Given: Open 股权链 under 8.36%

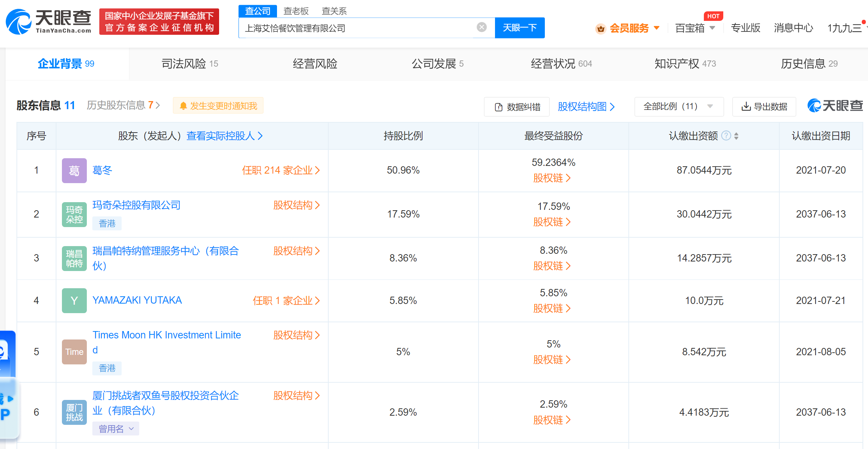Looking at the screenshot, I should (x=552, y=266).
